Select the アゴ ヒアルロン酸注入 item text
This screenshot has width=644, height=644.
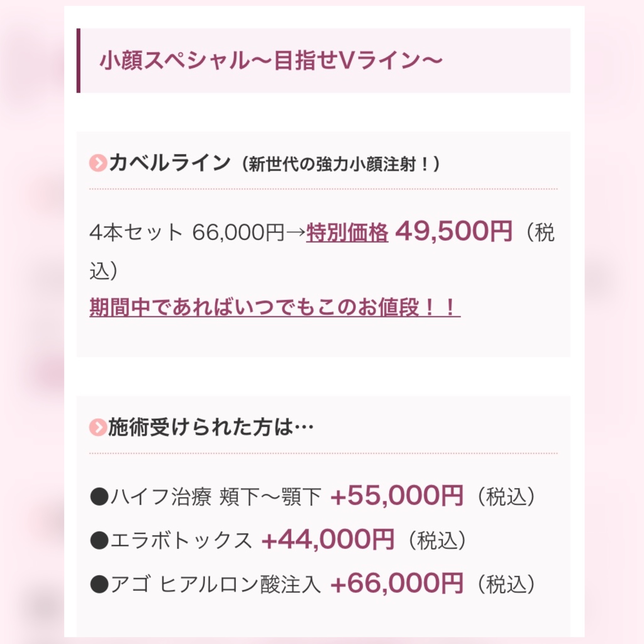(x=216, y=584)
